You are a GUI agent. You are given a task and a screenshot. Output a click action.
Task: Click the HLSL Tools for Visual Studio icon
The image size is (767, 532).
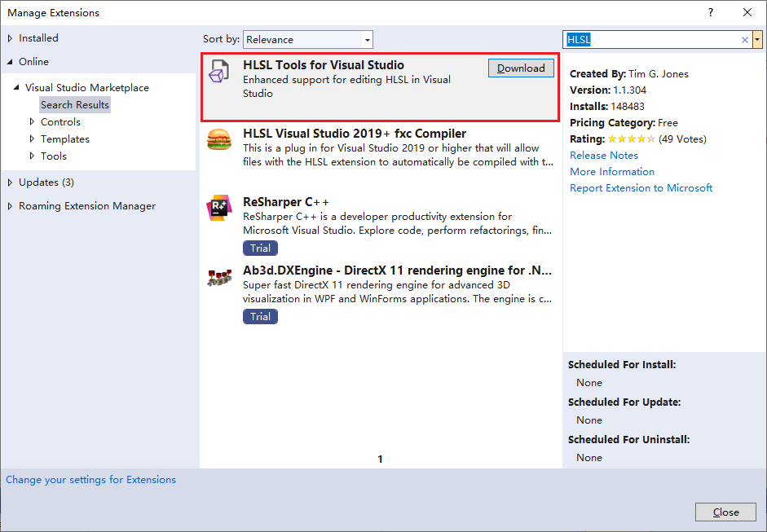218,72
